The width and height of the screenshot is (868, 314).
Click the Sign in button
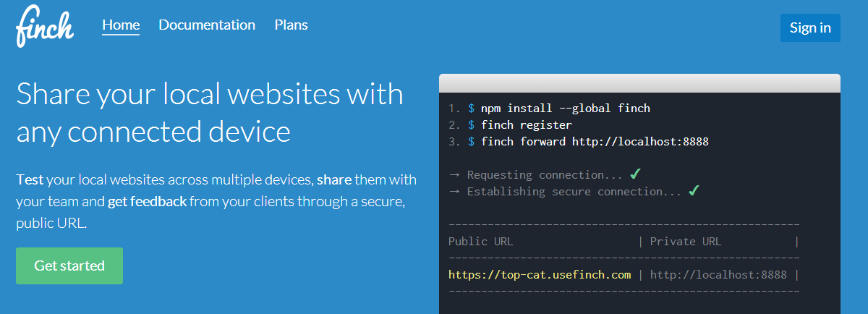click(x=810, y=27)
